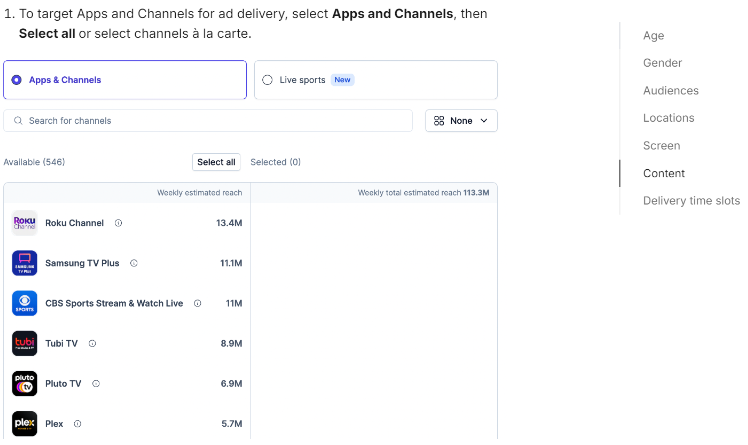The height and width of the screenshot is (445, 748).
Task: Click the grid icon in None dropdown
Action: (x=439, y=121)
